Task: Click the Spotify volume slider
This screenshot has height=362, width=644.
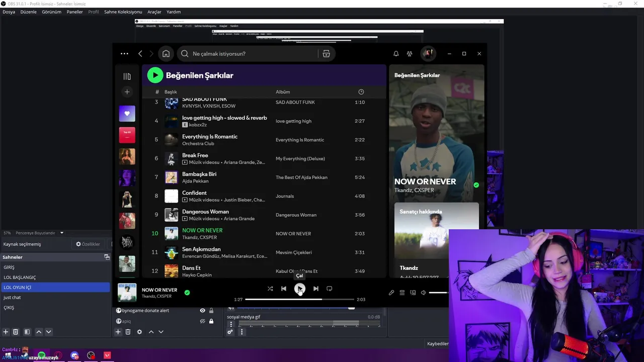Action: 438,293
